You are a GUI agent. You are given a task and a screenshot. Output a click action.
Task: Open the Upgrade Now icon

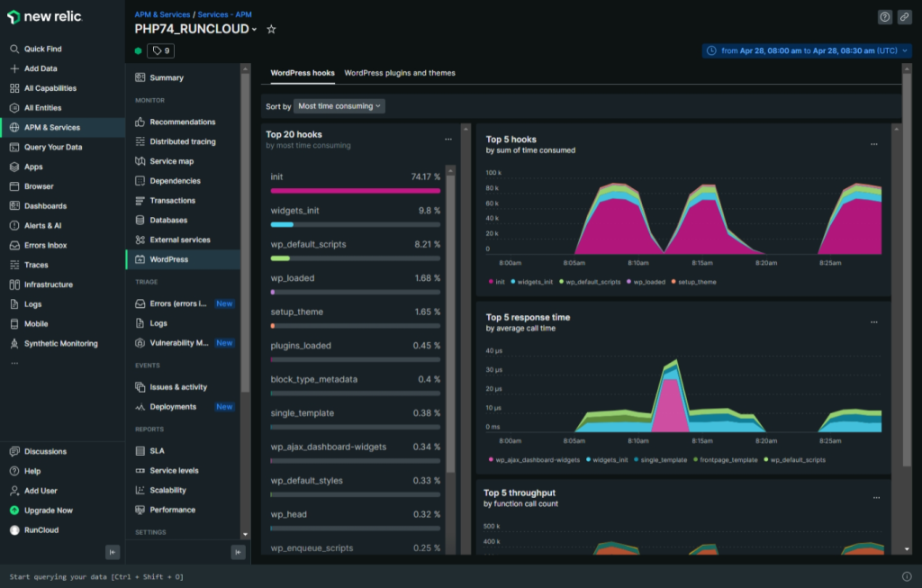pos(14,511)
